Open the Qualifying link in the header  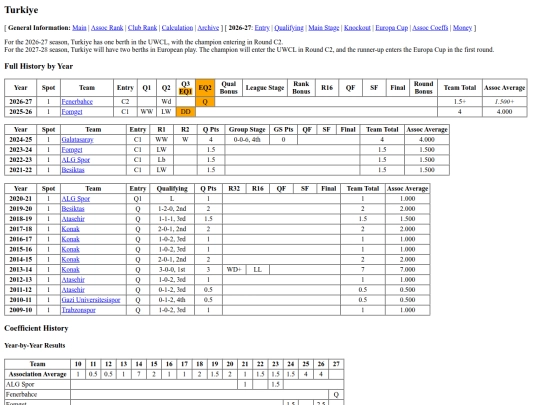coord(289,28)
